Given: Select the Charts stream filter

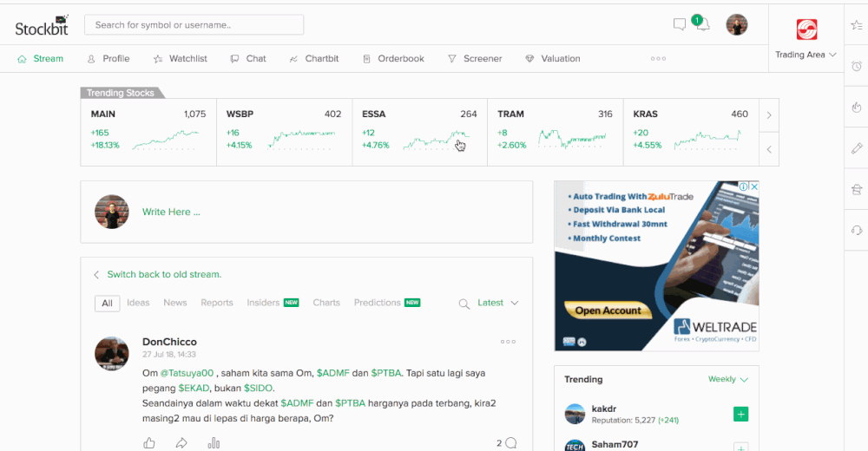Looking at the screenshot, I should tap(326, 303).
